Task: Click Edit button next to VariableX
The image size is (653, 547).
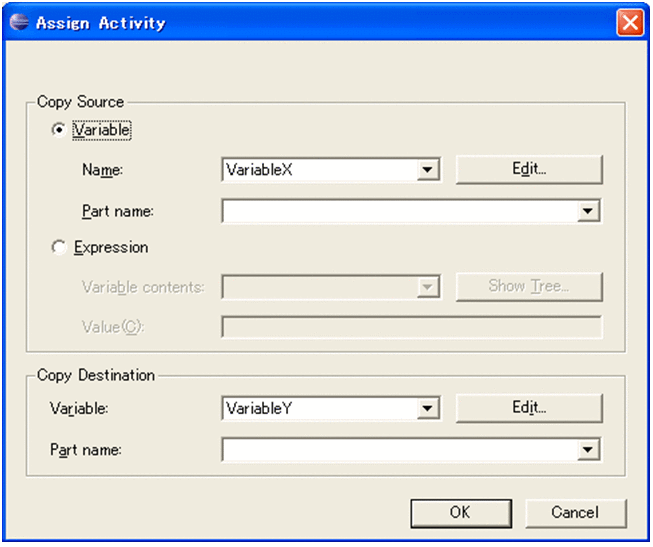Action: [529, 170]
